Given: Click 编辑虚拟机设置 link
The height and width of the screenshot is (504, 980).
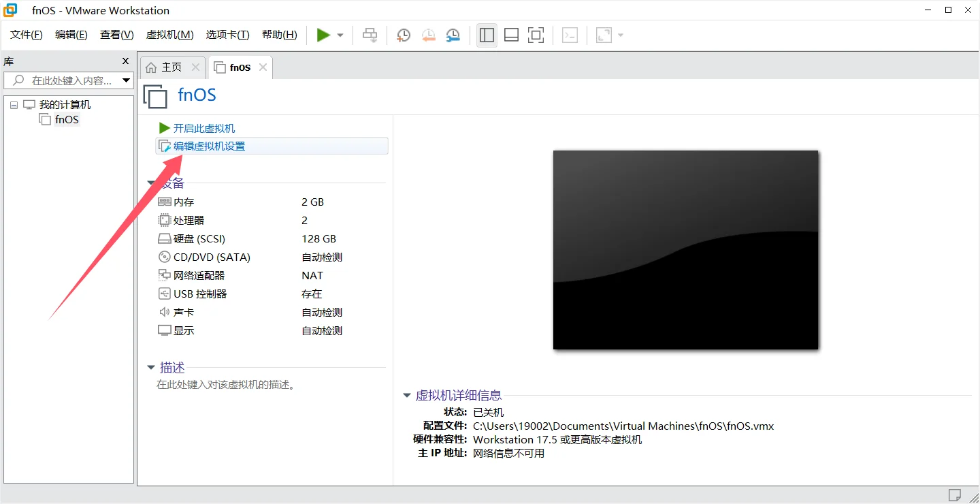Looking at the screenshot, I should pos(209,146).
